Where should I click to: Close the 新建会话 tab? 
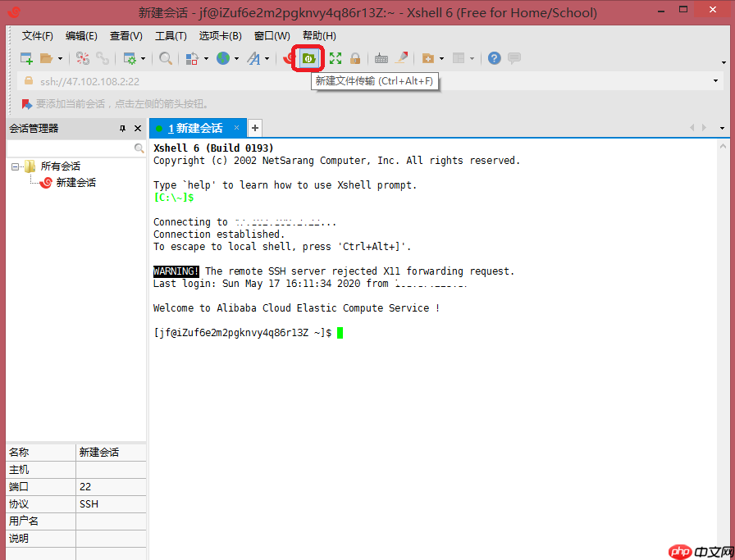tap(237, 127)
